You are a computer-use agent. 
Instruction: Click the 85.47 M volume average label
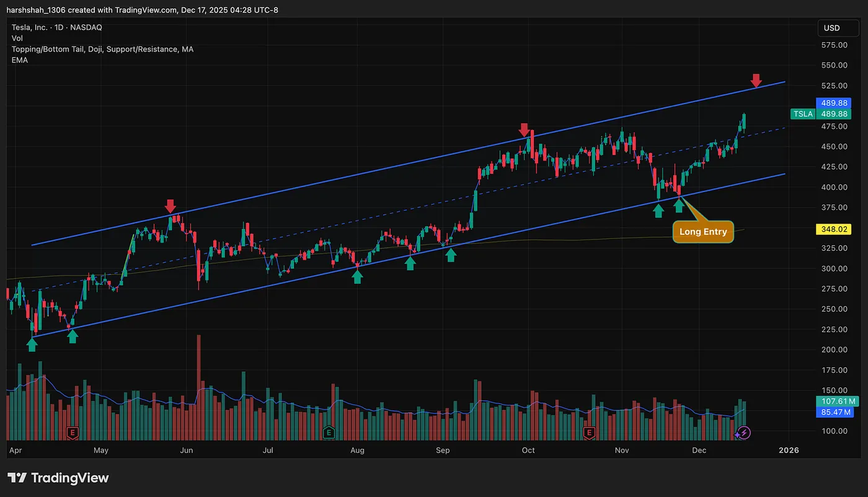tap(834, 411)
